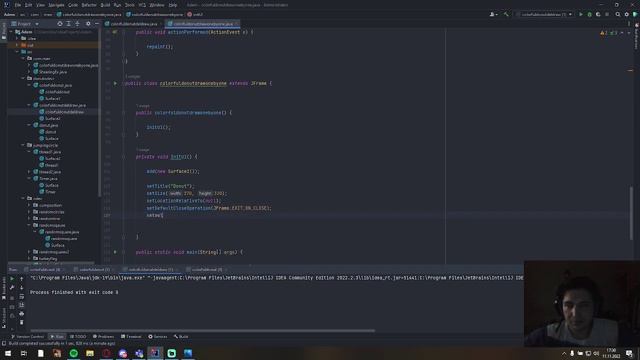The height and width of the screenshot is (360, 640).
Task: Open the Problems tool window
Action: pos(103,336)
